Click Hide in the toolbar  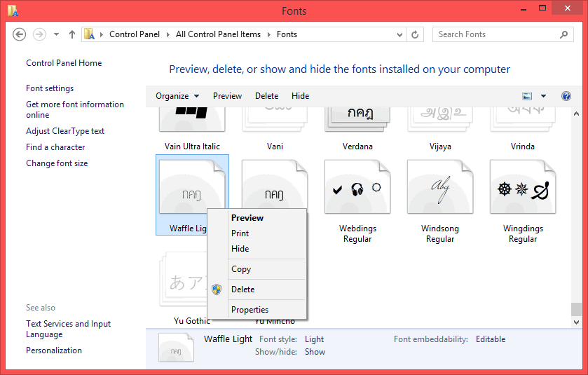(x=301, y=96)
